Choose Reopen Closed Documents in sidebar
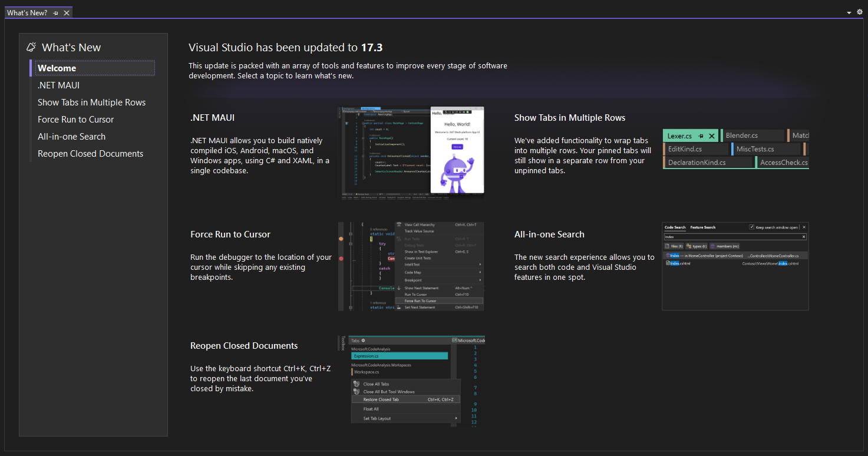Viewport: 868px width, 456px height. (90, 154)
